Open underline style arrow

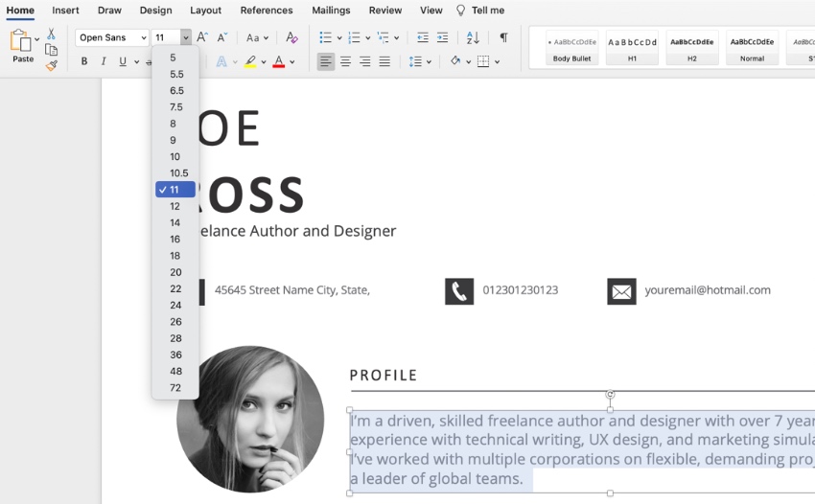click(137, 62)
